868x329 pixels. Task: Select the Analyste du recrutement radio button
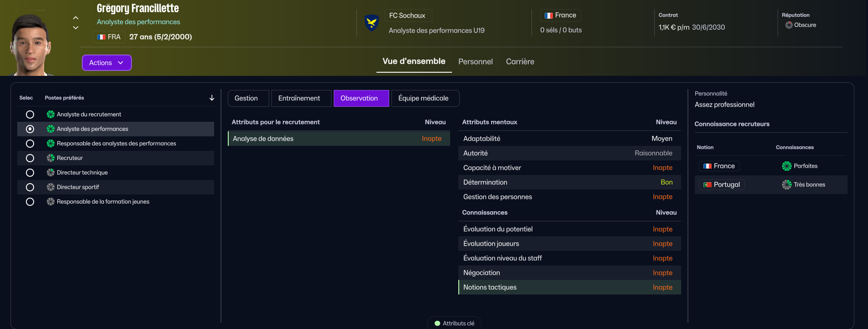tap(30, 115)
